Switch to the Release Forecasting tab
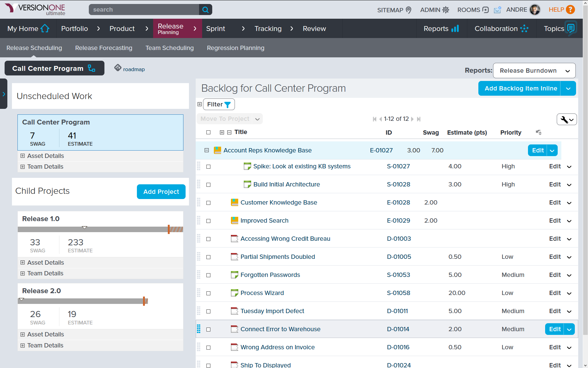 point(104,48)
